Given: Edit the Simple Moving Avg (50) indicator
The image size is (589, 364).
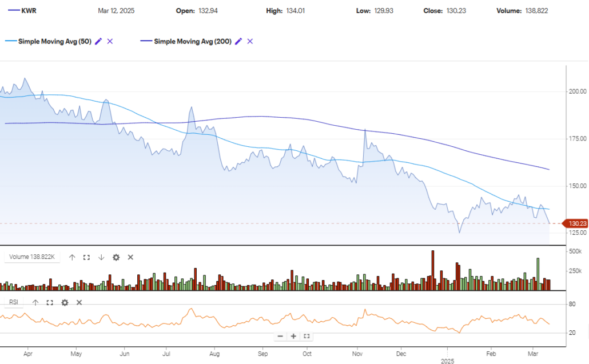Looking at the screenshot, I should click(98, 41).
